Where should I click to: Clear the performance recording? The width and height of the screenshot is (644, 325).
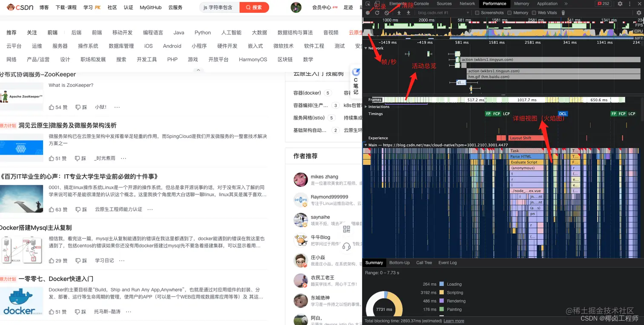point(387,13)
